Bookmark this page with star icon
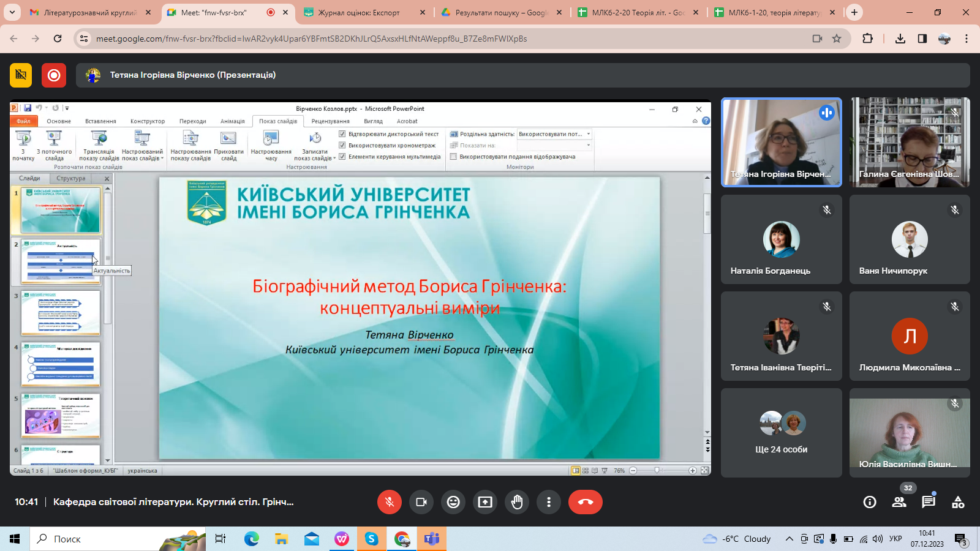The height and width of the screenshot is (551, 980). [x=837, y=39]
